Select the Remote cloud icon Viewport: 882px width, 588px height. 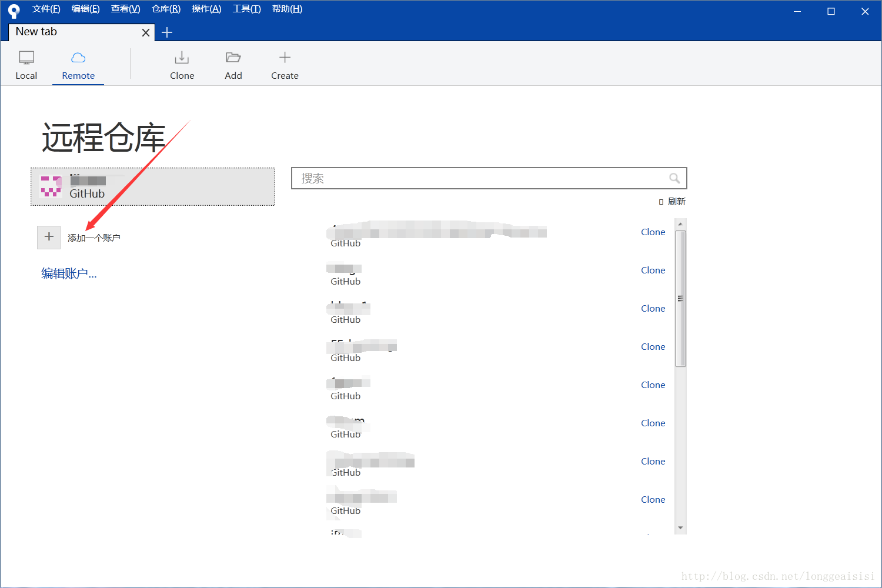tap(78, 58)
